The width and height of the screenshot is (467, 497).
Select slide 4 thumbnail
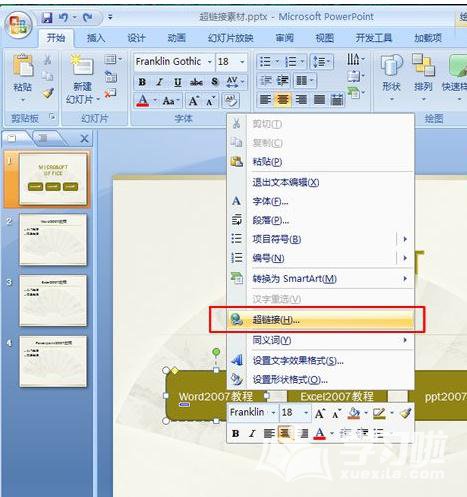[x=53, y=361]
